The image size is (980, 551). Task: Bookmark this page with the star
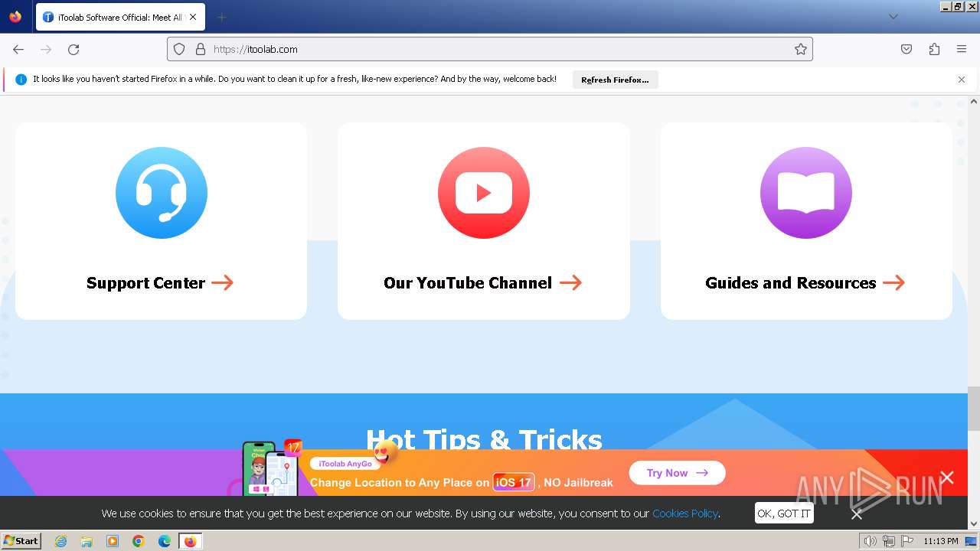pyautogui.click(x=801, y=49)
